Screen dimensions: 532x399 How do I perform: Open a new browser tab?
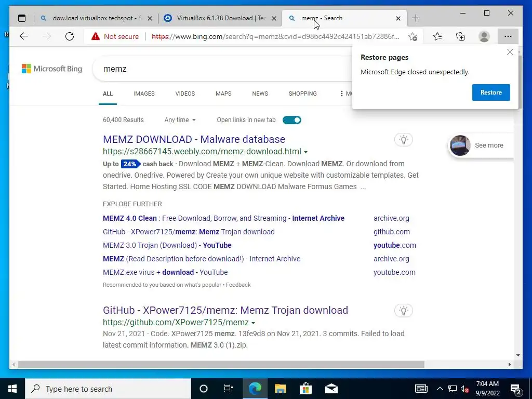click(416, 18)
